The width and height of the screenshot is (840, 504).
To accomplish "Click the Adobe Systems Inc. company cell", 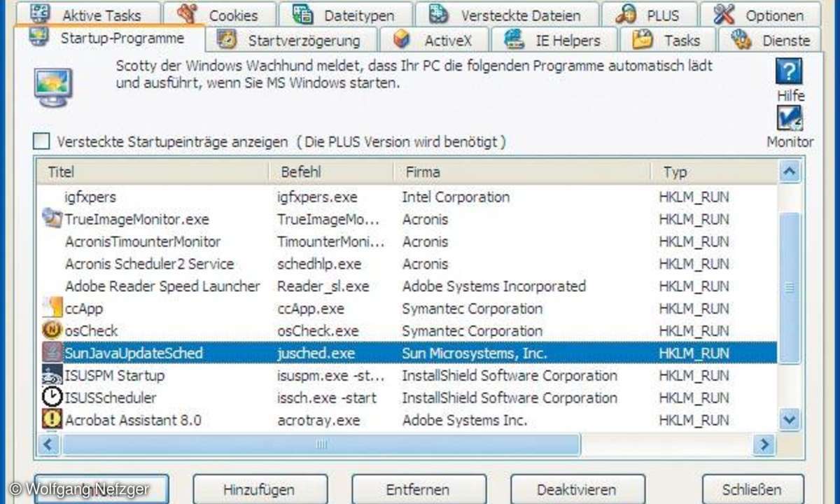I will point(465,420).
